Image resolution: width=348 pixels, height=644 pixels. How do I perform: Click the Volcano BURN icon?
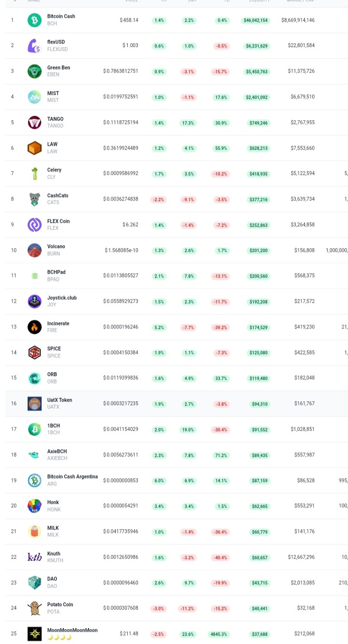(34, 250)
